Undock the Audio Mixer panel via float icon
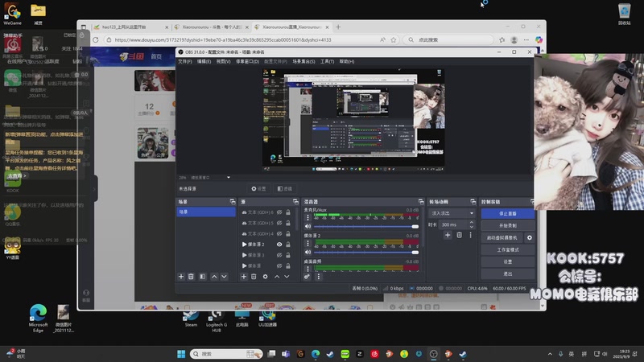This screenshot has height=362, width=644. pyautogui.click(x=421, y=202)
